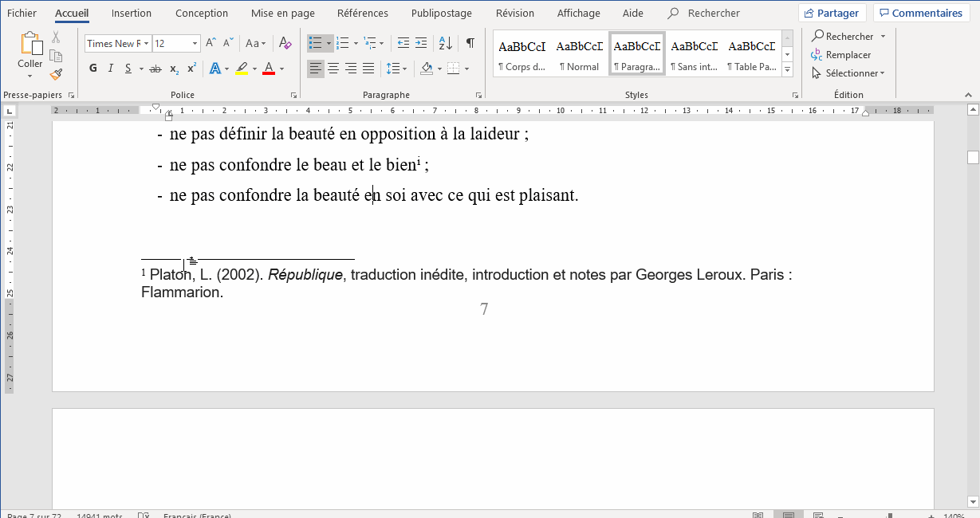Open the Commentaires button
This screenshot has height=518, width=980.
[x=920, y=13]
